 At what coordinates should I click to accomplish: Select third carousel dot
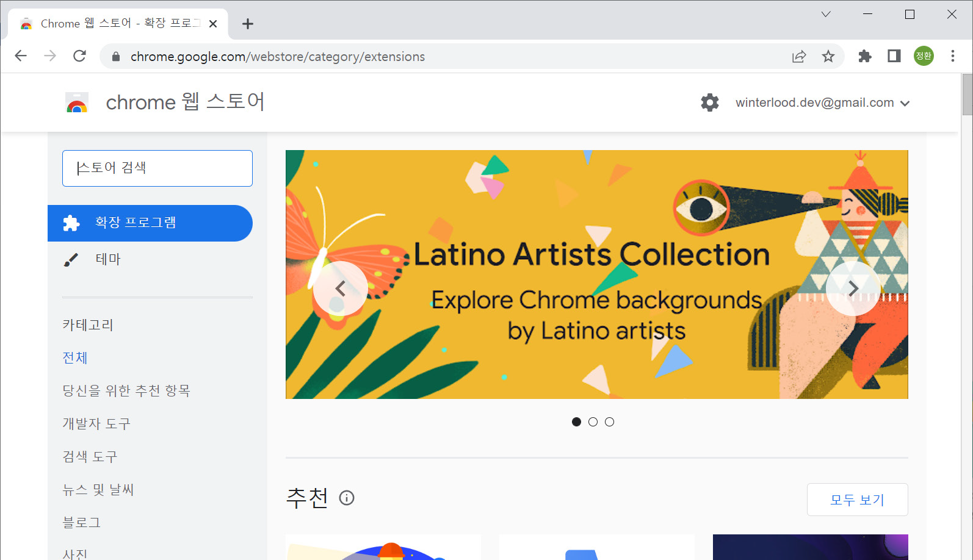tap(609, 422)
